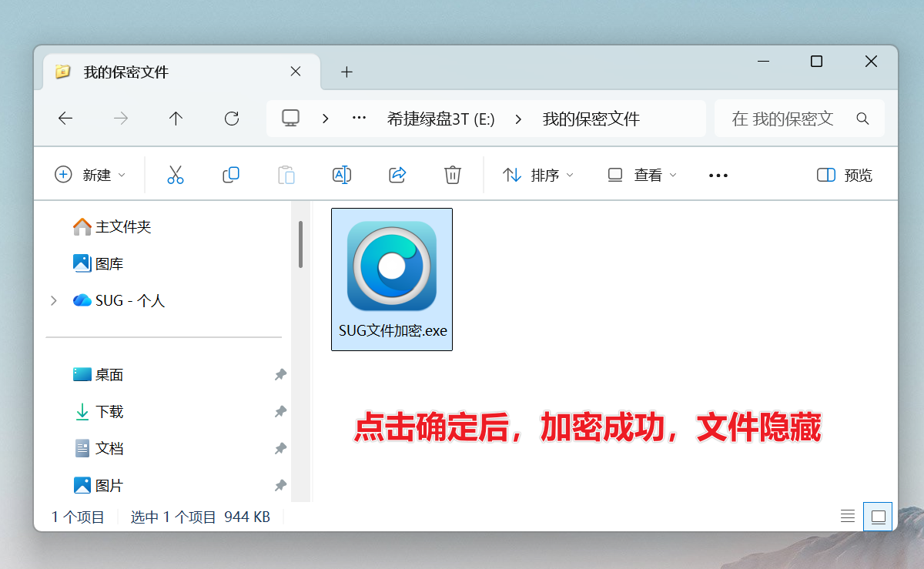This screenshot has width=924, height=569.
Task: Add a new tab
Action: [x=346, y=72]
